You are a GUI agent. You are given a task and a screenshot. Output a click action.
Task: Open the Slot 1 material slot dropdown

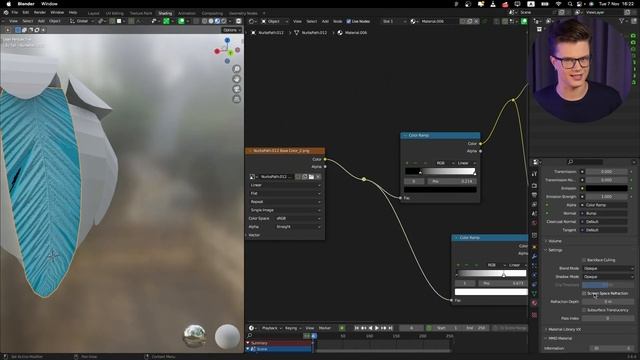[393, 21]
